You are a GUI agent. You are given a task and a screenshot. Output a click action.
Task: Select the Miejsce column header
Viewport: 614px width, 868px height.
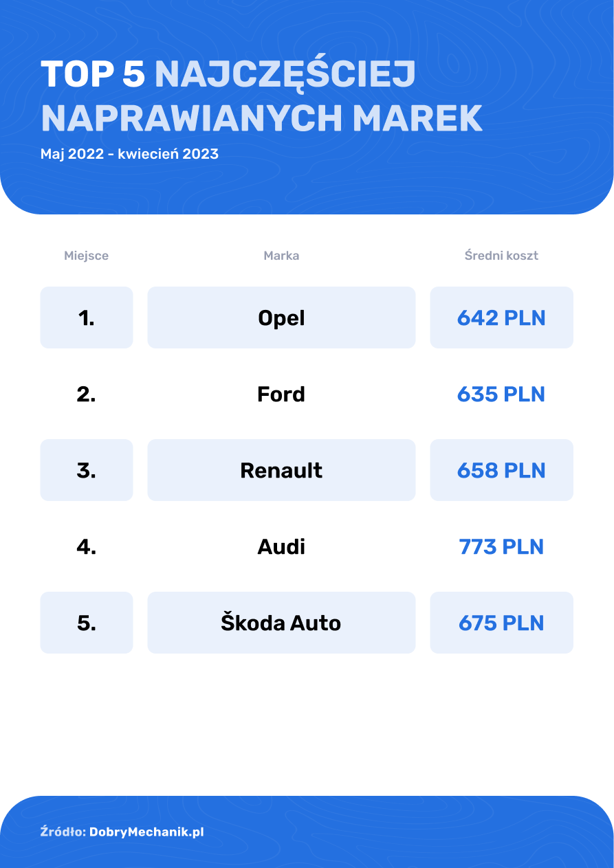[86, 256]
